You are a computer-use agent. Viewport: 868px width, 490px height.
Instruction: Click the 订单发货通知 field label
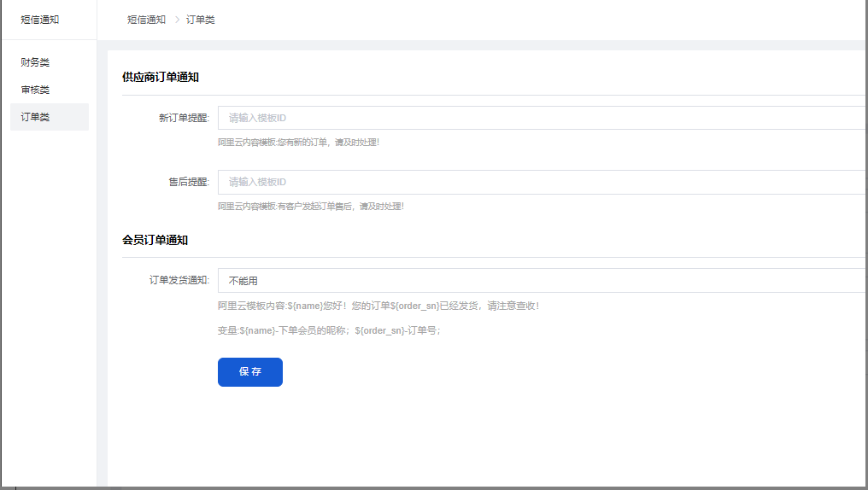179,280
